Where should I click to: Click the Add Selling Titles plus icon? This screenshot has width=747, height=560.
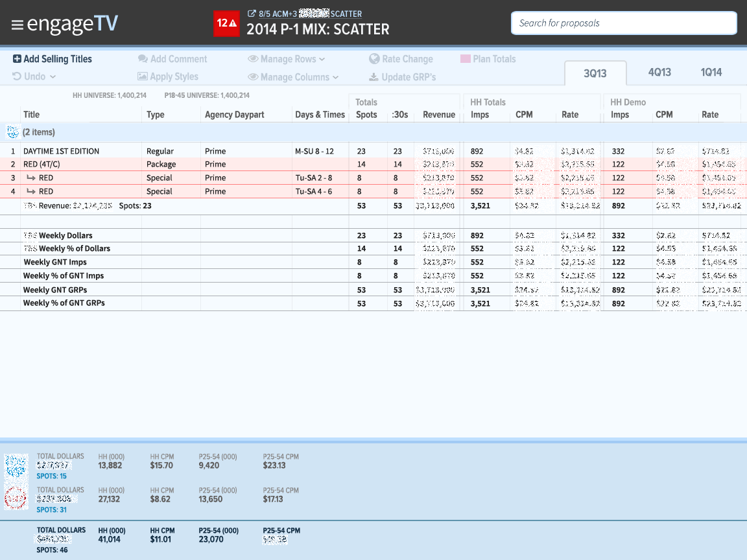[17, 59]
